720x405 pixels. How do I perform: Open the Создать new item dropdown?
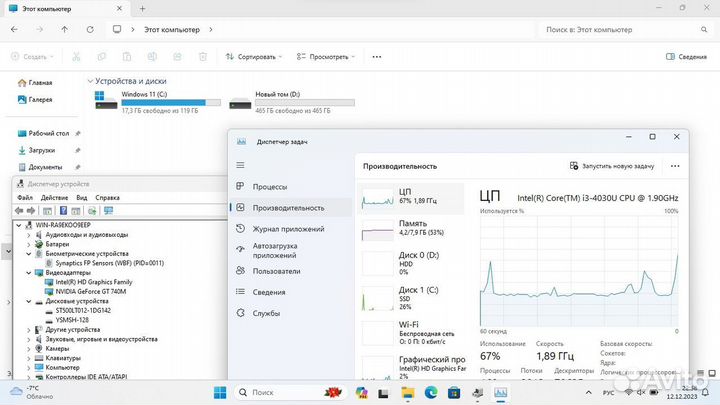tap(32, 56)
